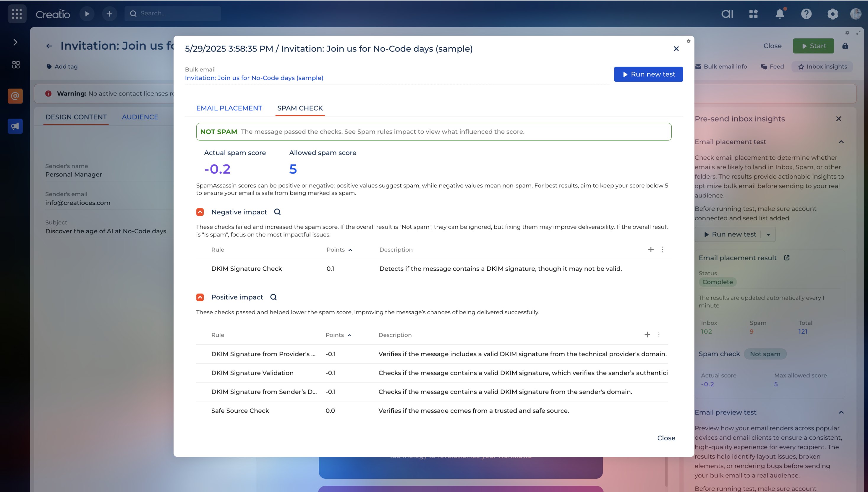
Task: Switch to the EMAIL PLACEMENT tab
Action: click(x=229, y=108)
